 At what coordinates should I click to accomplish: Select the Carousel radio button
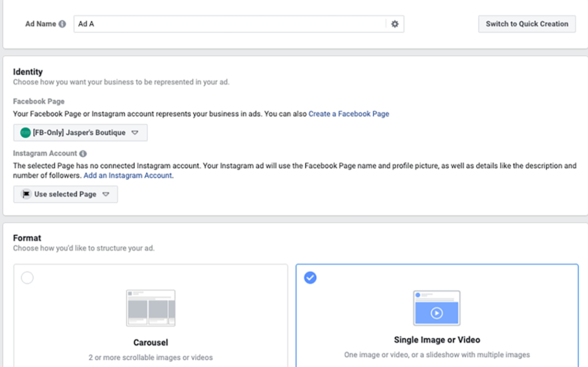click(x=27, y=278)
